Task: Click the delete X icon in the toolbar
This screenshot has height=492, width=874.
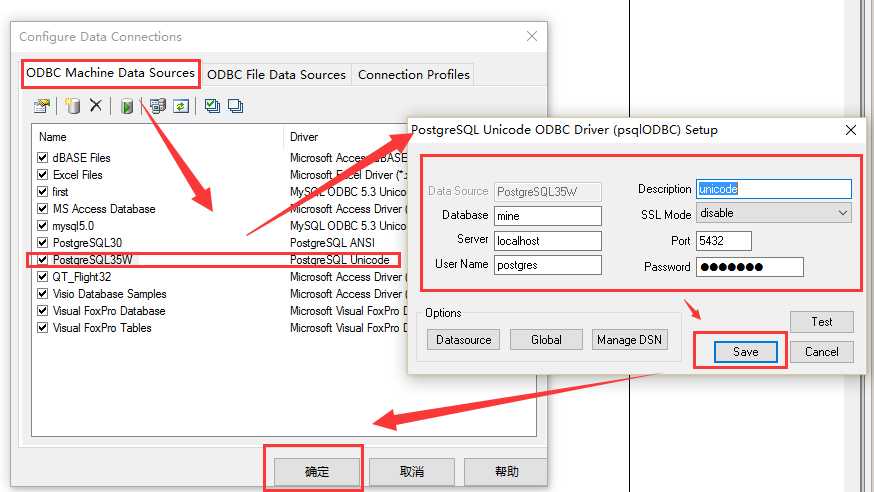Action: [x=96, y=105]
